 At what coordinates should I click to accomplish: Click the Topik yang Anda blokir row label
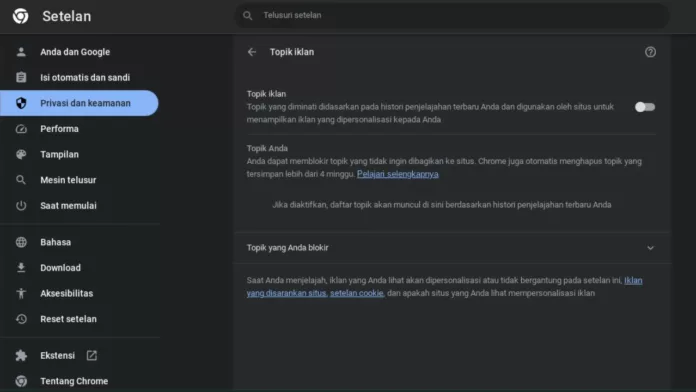[x=288, y=248]
